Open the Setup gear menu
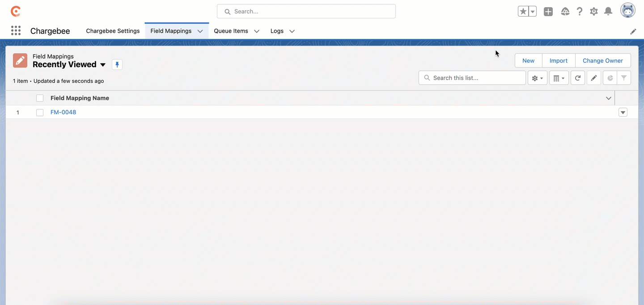This screenshot has height=305, width=644. pyautogui.click(x=594, y=12)
